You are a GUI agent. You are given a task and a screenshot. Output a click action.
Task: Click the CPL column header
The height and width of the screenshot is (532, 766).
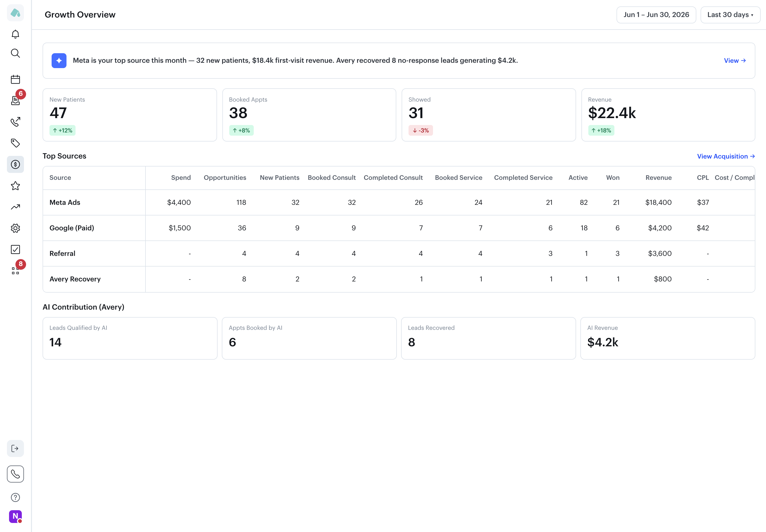click(703, 178)
